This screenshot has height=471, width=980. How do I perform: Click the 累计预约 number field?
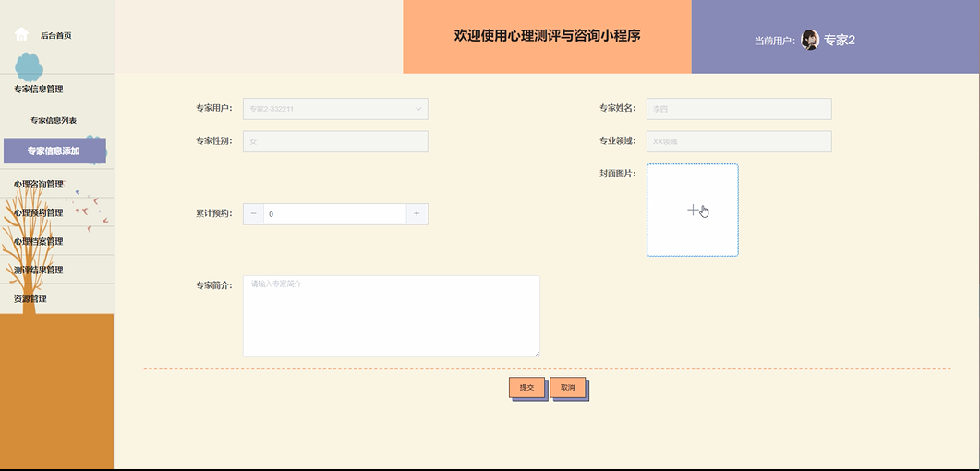[335, 213]
